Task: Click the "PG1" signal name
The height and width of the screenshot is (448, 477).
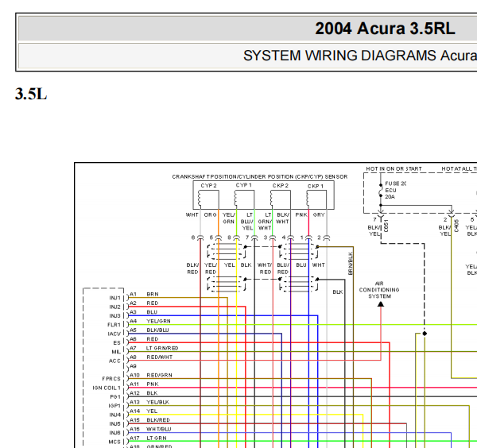Action: [x=115, y=397]
